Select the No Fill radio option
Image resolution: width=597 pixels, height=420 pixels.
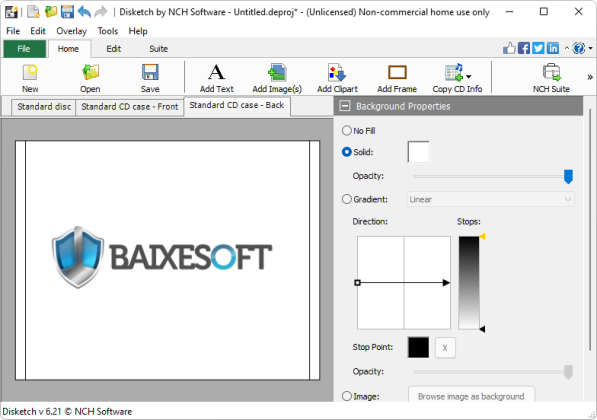pos(346,131)
